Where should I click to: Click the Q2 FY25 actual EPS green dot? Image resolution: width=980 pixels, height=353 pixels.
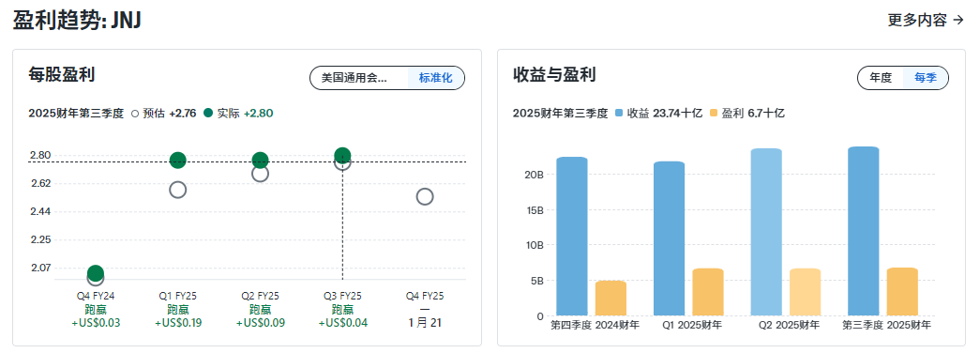(260, 161)
